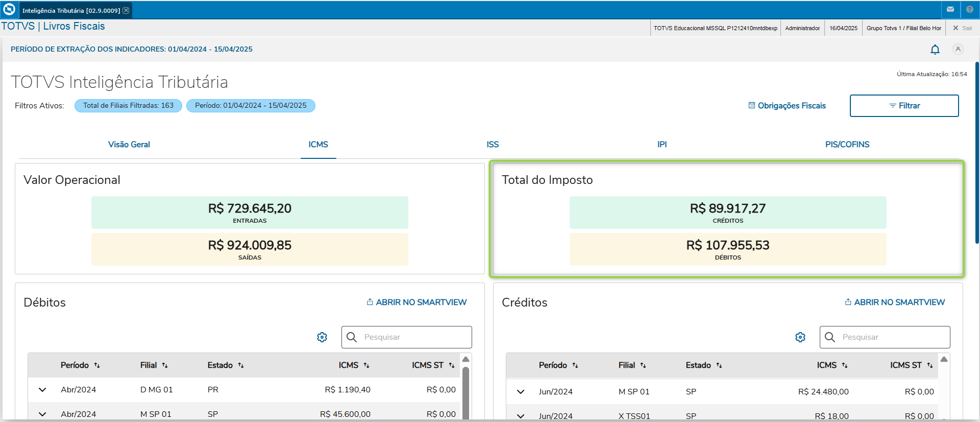Open the help question mark icon

[x=970, y=9]
